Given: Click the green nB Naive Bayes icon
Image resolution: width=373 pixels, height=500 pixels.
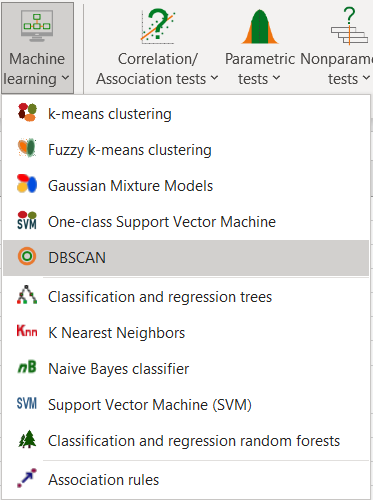Looking at the screenshot, I should [x=27, y=367].
